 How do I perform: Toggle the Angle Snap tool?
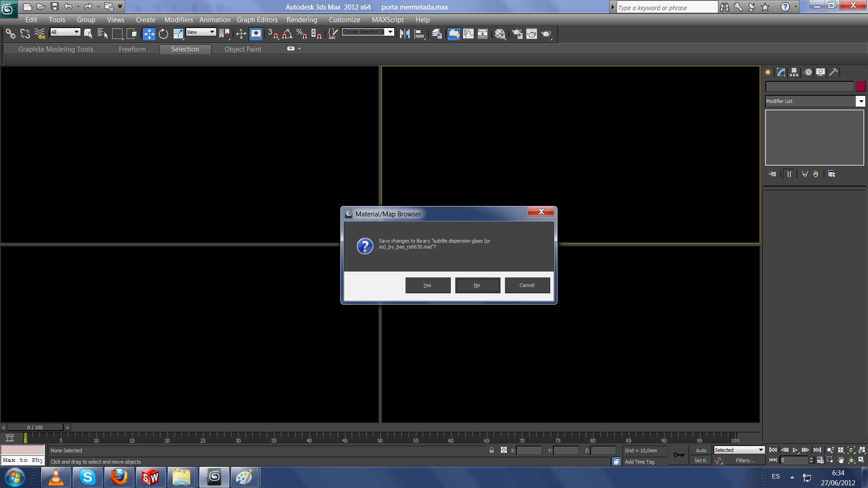tap(287, 34)
